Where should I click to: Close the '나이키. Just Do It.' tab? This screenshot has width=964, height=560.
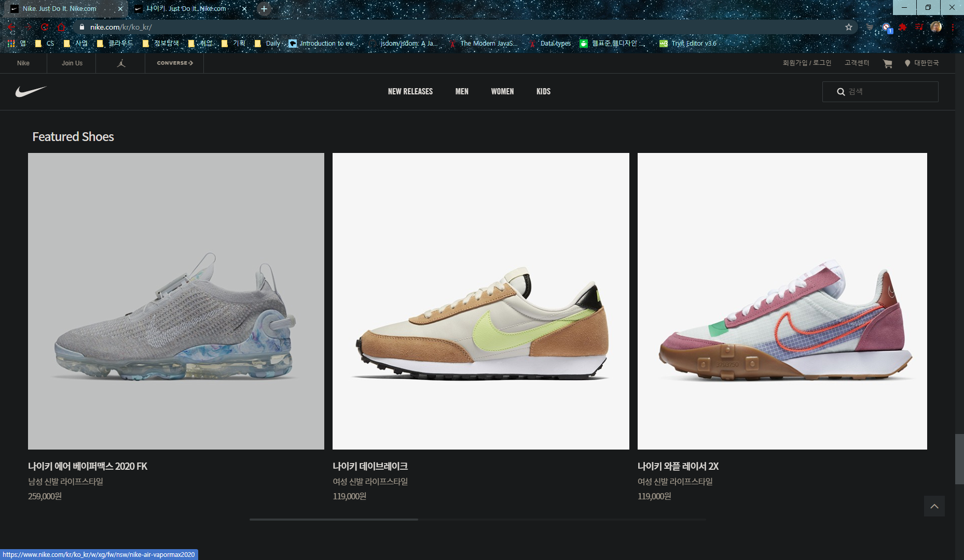point(244,9)
